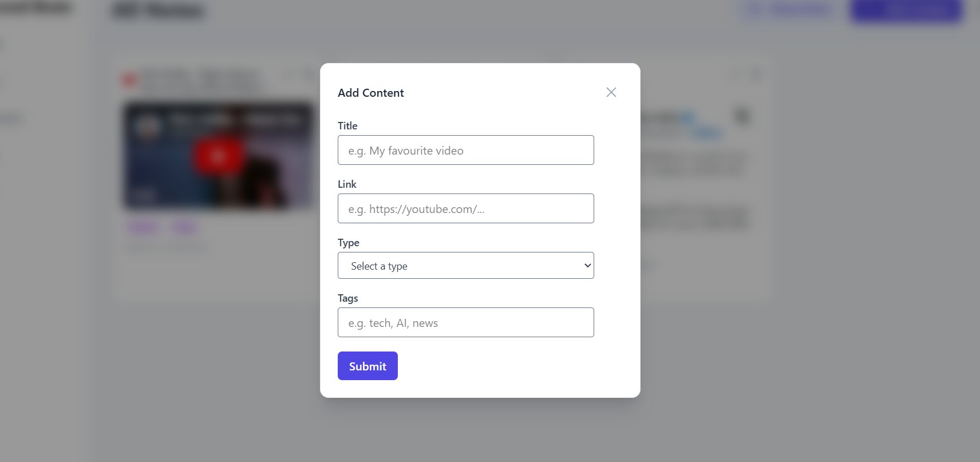Viewport: 980px width, 462px height.
Task: Click the "Add Content" dialog heading
Action: tap(370, 93)
